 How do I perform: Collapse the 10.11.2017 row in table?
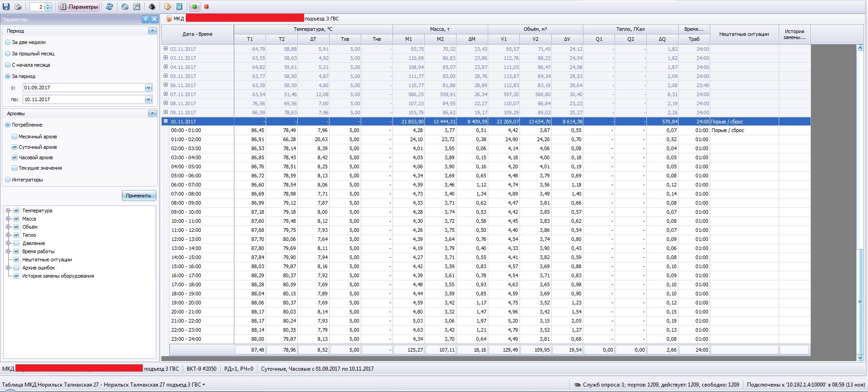pyautogui.click(x=165, y=121)
